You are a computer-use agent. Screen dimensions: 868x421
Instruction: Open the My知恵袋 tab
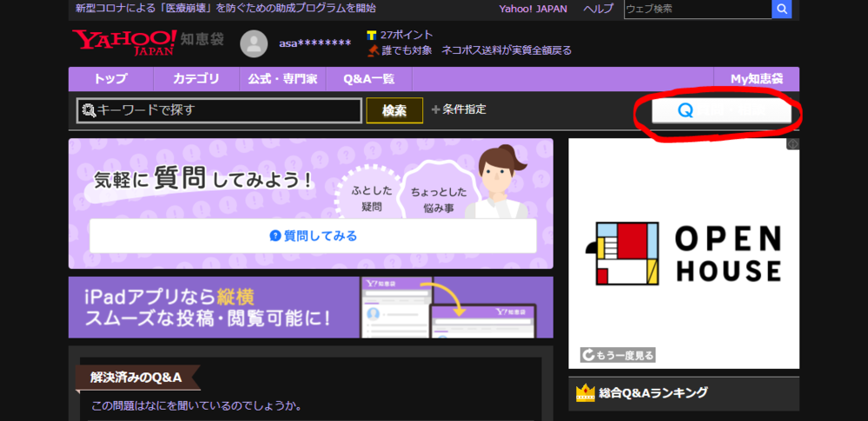pyautogui.click(x=756, y=79)
